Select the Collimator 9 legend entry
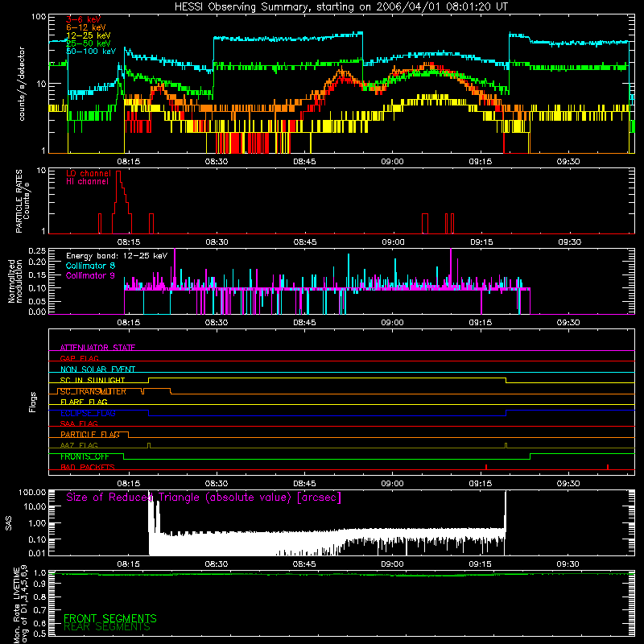 [90, 275]
